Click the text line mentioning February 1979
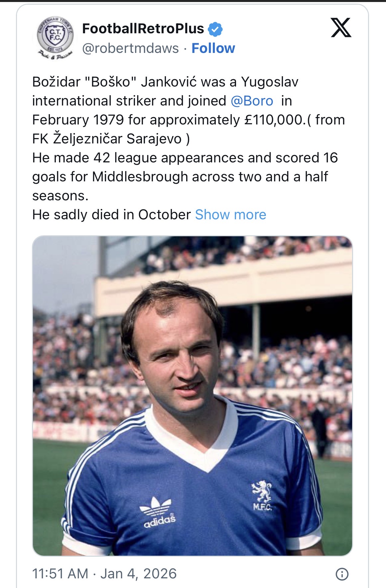The height and width of the screenshot is (588, 386). [x=189, y=120]
